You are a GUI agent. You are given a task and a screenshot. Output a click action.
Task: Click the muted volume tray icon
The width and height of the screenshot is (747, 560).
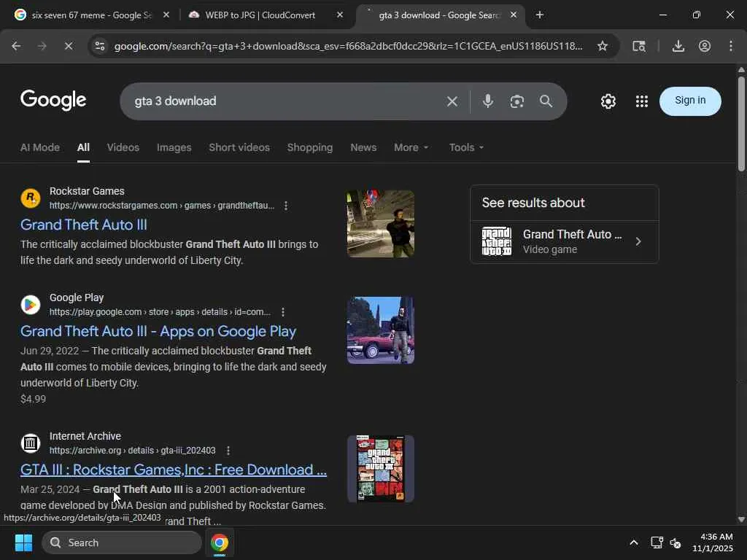pyautogui.click(x=676, y=542)
